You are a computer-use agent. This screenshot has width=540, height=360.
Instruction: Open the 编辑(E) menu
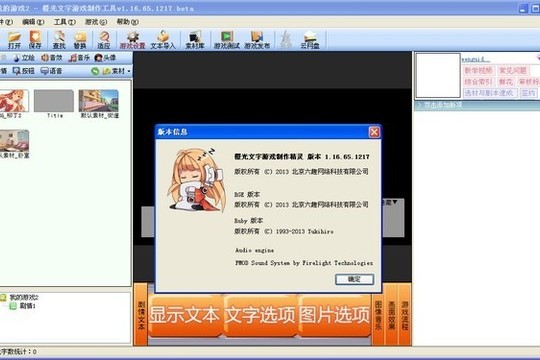(x=33, y=22)
